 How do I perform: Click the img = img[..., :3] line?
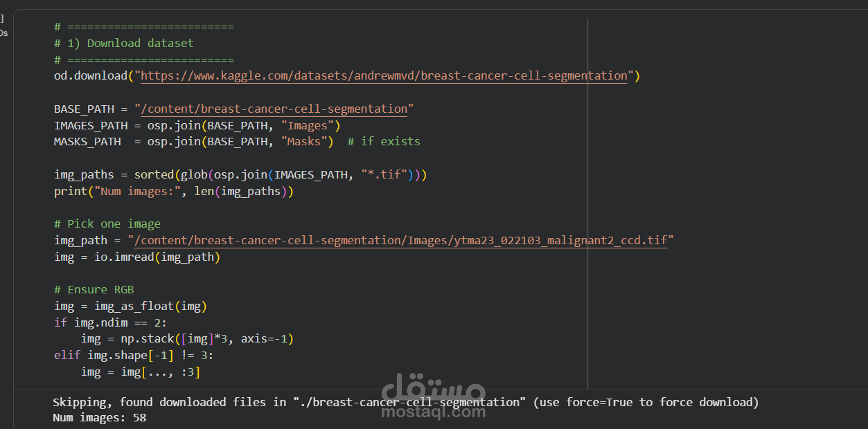141,372
